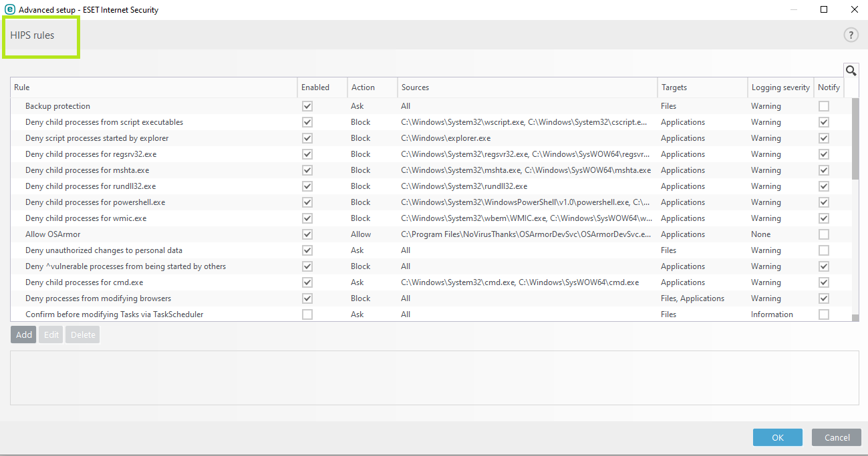Viewport: 868px width, 456px height.
Task: Click the vertical scrollbar thumb in rules list
Action: pos(855,139)
